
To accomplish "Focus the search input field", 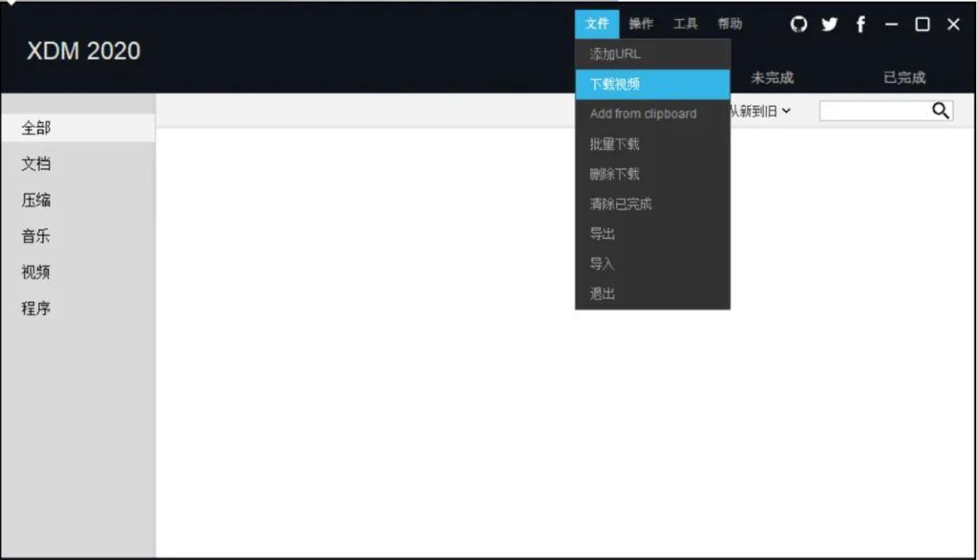I will 876,111.
